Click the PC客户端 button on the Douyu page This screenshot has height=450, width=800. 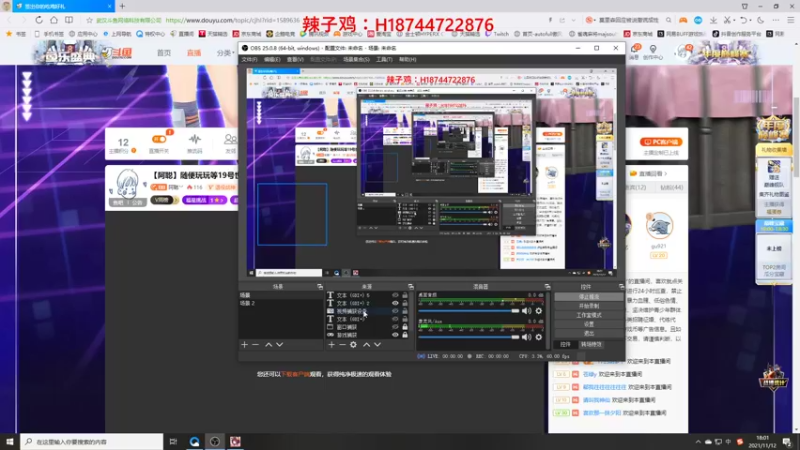click(661, 142)
